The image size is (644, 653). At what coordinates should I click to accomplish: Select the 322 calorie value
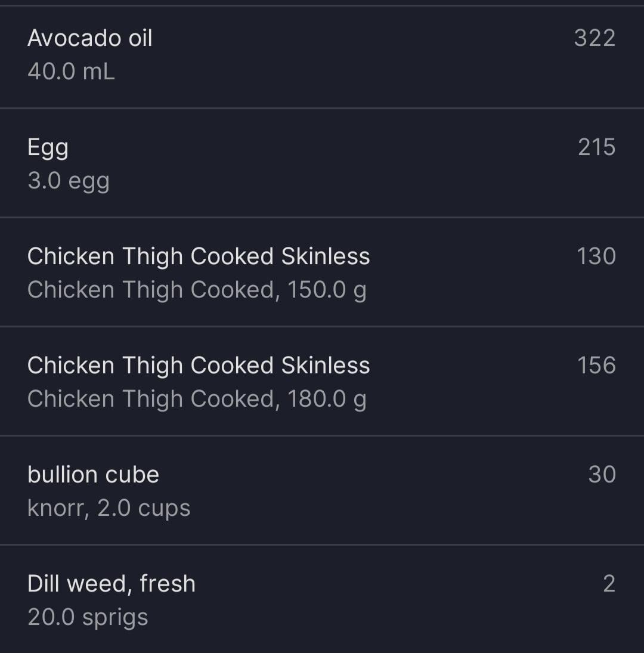click(595, 38)
